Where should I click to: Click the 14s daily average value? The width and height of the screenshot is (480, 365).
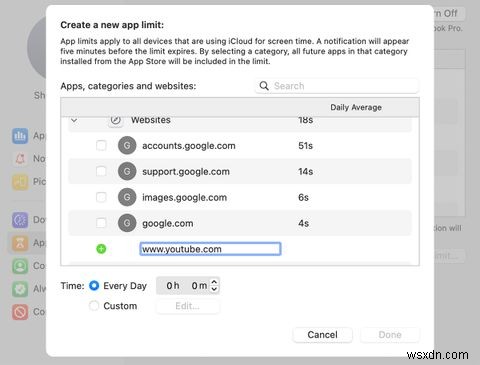[x=305, y=172]
